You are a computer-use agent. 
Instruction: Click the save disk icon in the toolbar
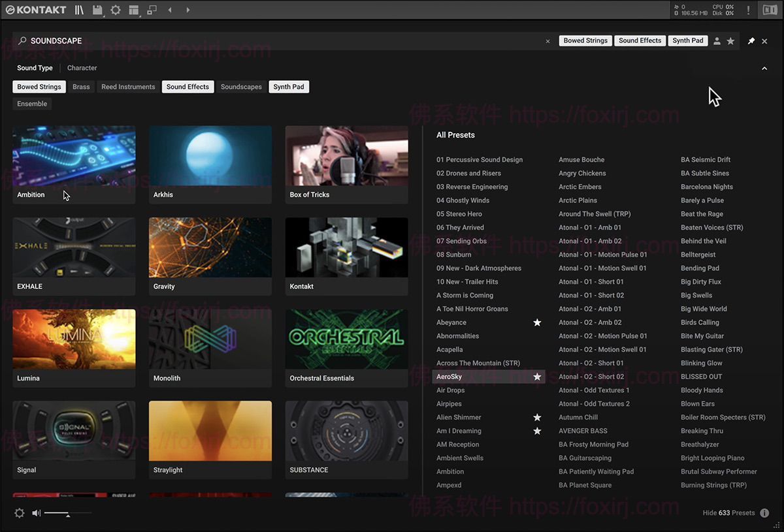coord(96,9)
